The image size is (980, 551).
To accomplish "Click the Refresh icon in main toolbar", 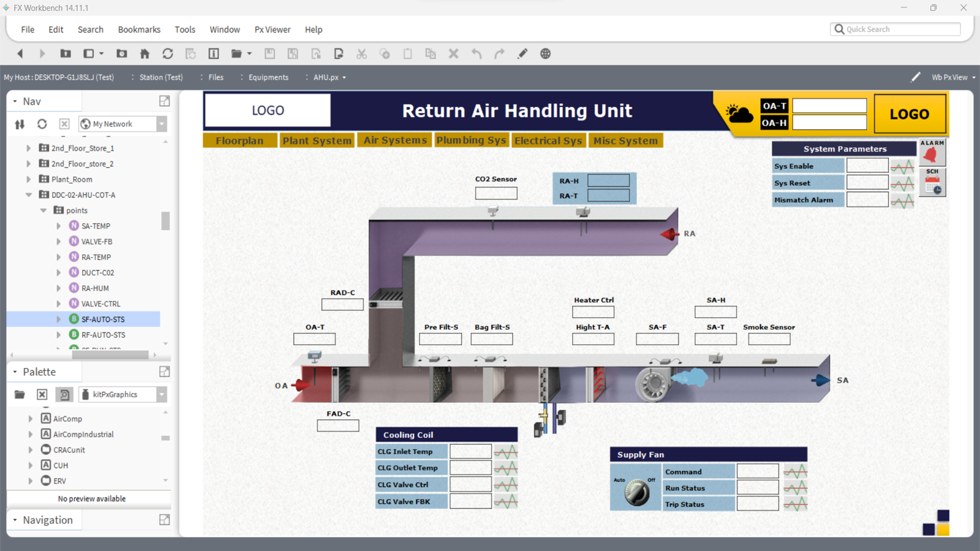I will pyautogui.click(x=168, y=54).
